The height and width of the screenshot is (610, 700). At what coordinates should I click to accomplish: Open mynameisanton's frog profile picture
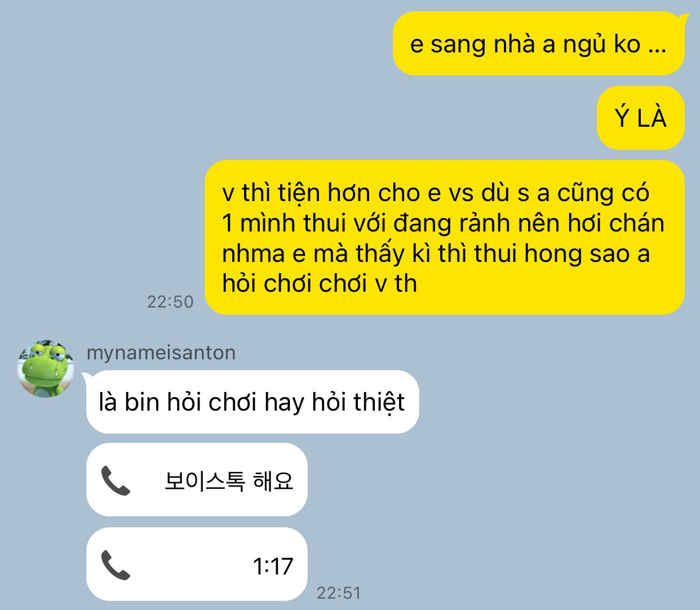click(x=46, y=368)
